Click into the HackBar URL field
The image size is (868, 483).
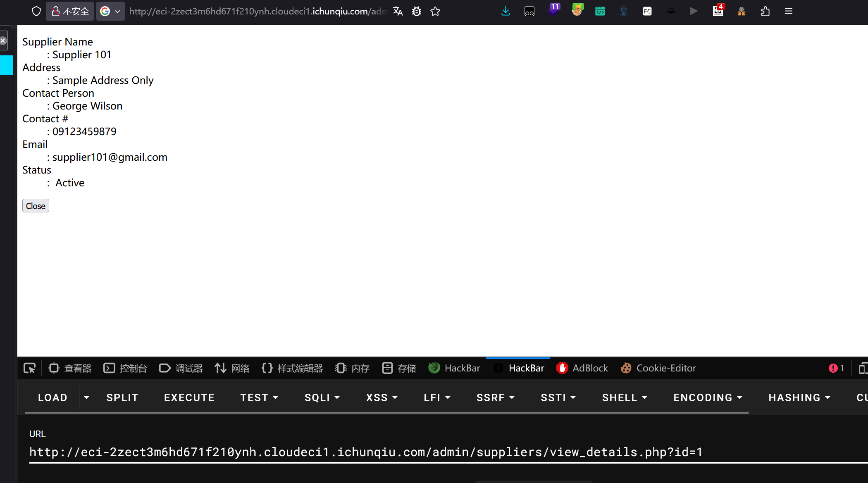366,452
